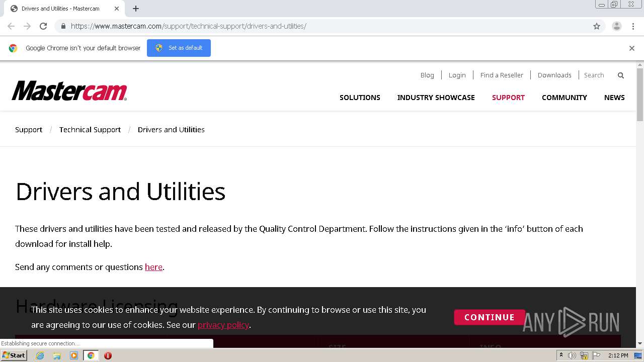644x362 pixels.
Task: Click the search magnifier icon
Action: coord(620,75)
